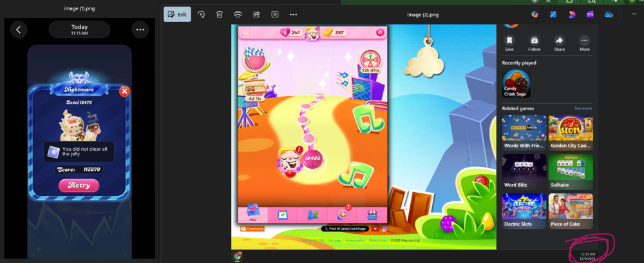Open the chocolate box event with 4d 1h
The height and width of the screenshot is (263, 644).
pyautogui.click(x=254, y=90)
